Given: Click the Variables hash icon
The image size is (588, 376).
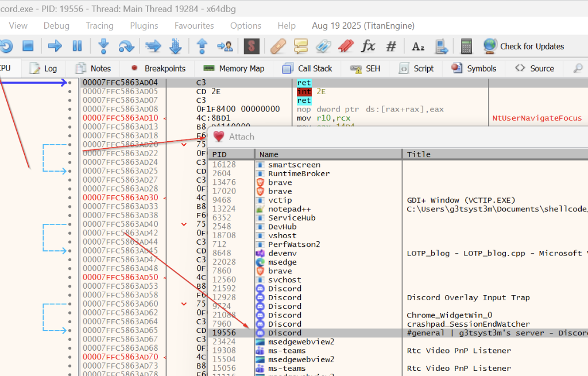Looking at the screenshot, I should point(391,46).
